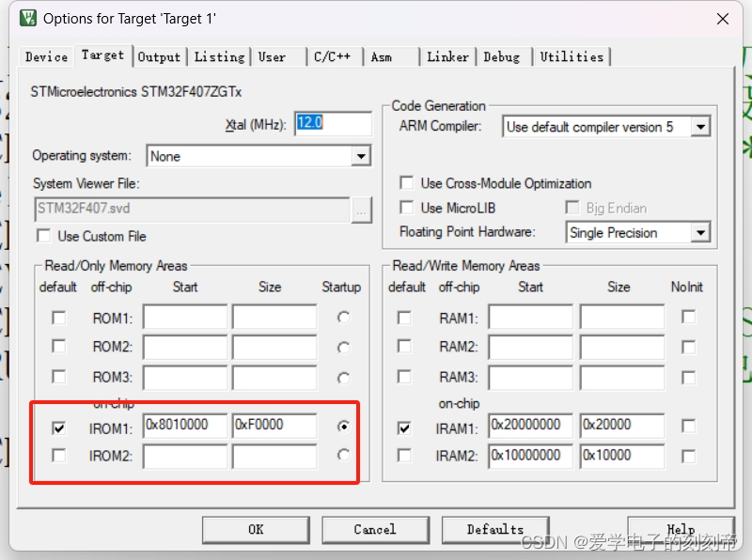Check the ROM3 default checkbox
Viewport: 752px width, 560px height.
click(59, 377)
